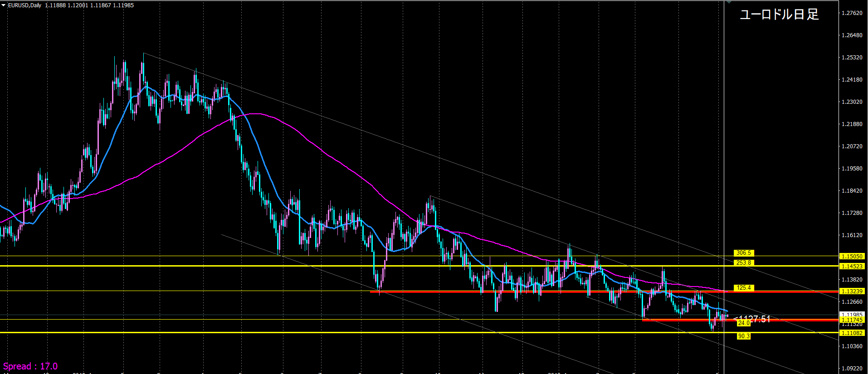The image size is (868, 374).
Task: Click the 1.17280 price scale value
Action: point(852,213)
